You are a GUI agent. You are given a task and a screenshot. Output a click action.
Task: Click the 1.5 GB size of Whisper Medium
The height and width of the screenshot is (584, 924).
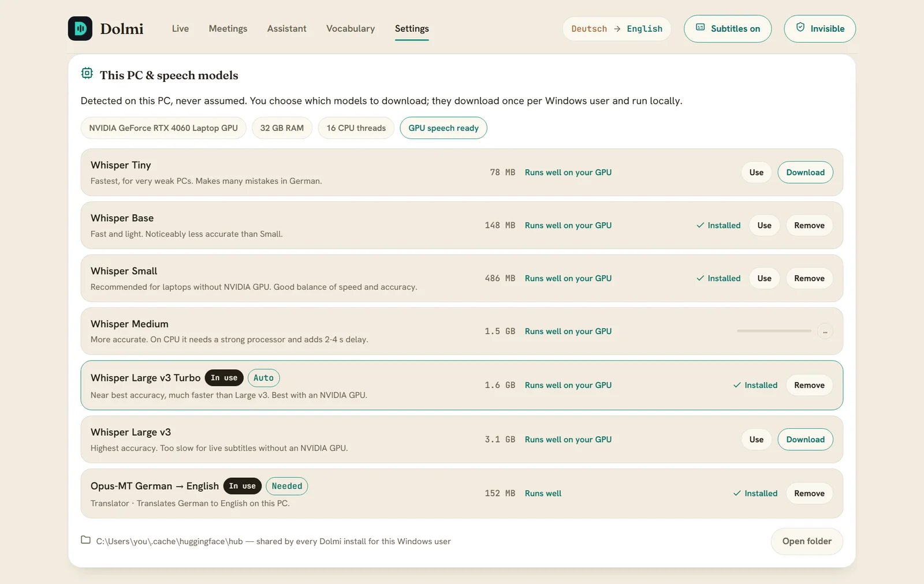[500, 331]
